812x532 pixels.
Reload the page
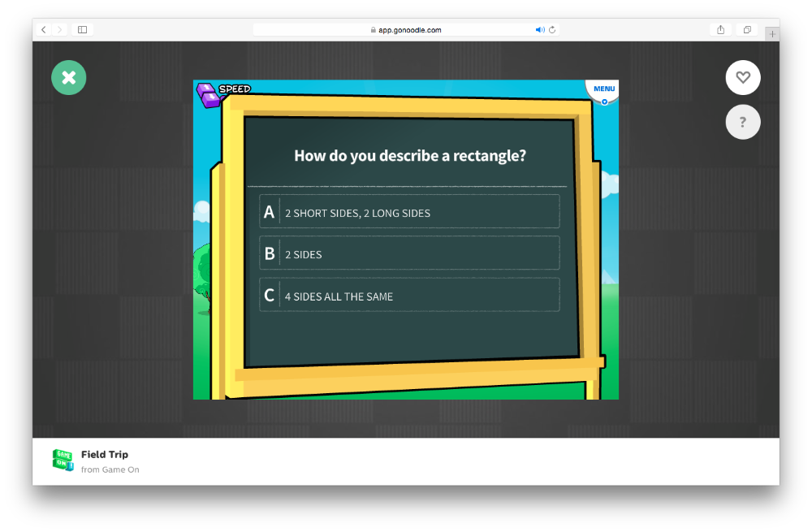click(x=552, y=30)
